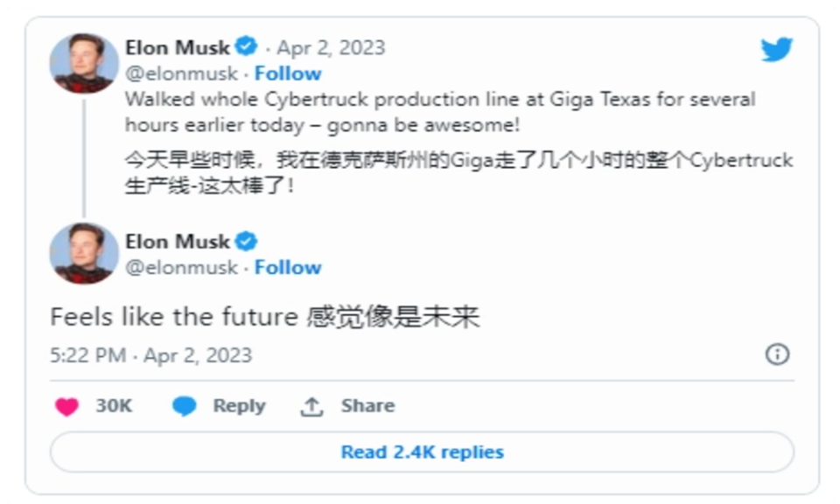840x504 pixels.
Task: Open the Apr 2, 2023 date link in header
Action: tap(331, 47)
